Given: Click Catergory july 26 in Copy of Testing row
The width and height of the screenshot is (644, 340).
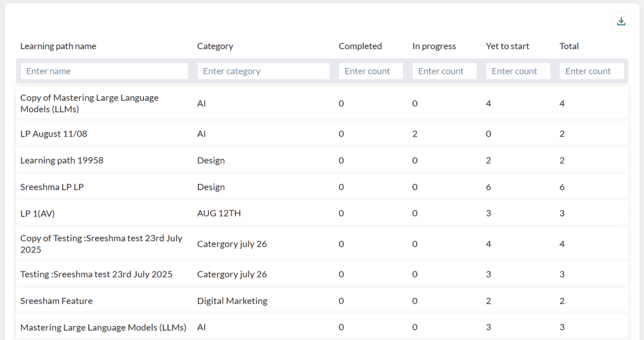Looking at the screenshot, I should point(232,244).
